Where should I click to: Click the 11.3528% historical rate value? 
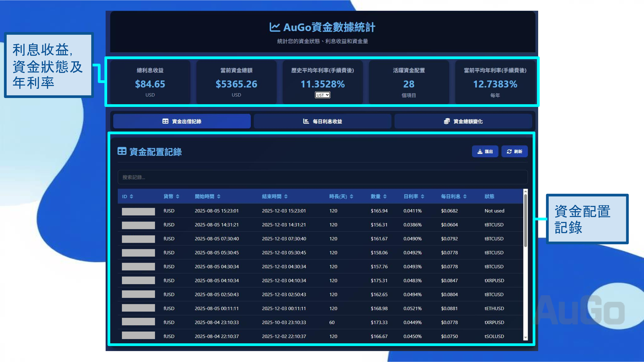[322, 84]
